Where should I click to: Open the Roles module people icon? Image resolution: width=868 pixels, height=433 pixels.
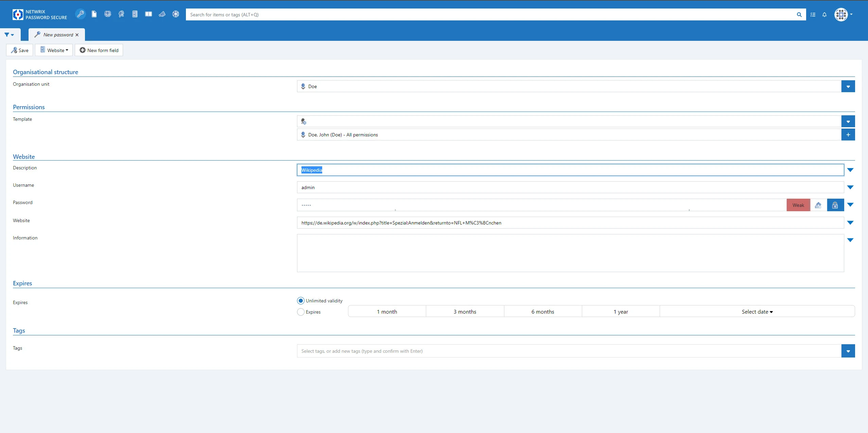click(x=121, y=14)
